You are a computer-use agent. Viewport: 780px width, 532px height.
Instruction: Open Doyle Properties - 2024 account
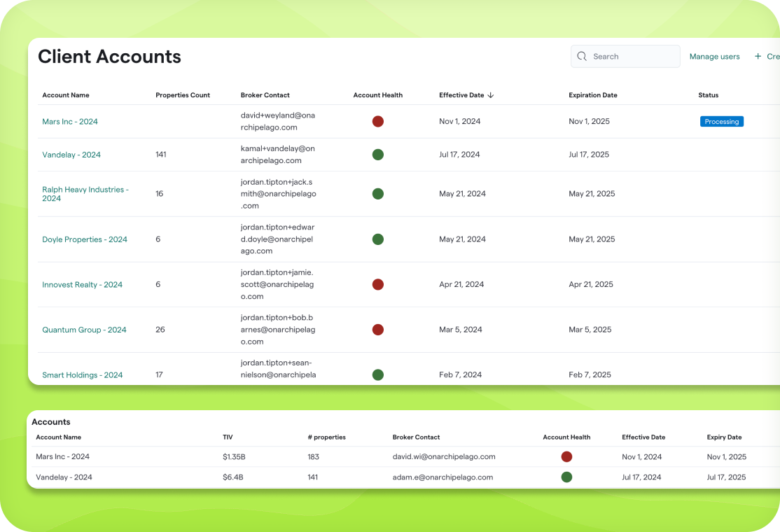[x=85, y=239]
